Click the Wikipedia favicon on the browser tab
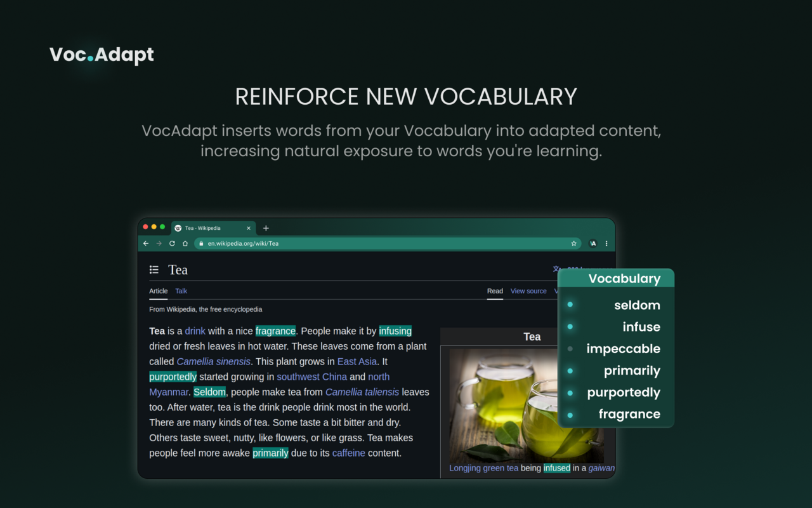 click(177, 227)
